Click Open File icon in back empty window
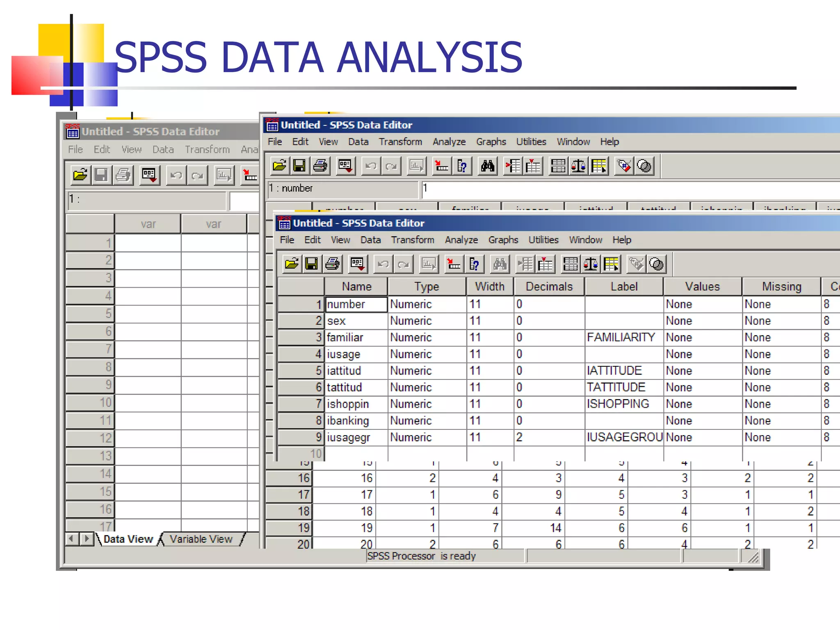Viewport: 840px width, 630px height. pos(80,176)
